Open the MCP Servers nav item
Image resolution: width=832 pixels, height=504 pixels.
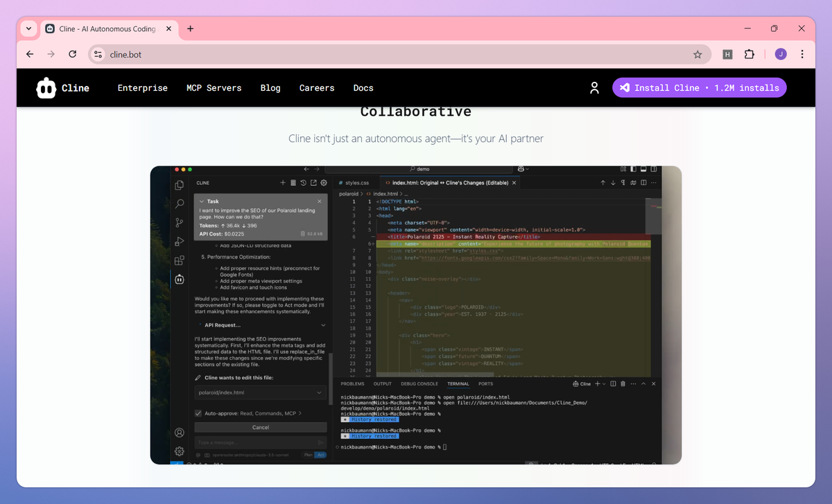[x=214, y=88]
